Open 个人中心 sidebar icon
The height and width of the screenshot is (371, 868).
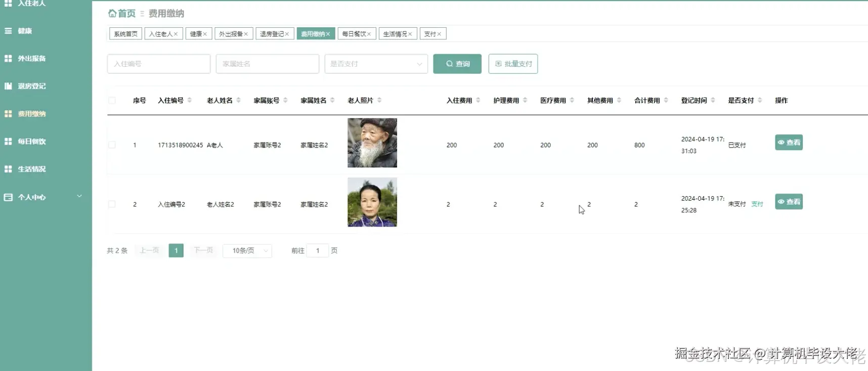[x=8, y=197]
